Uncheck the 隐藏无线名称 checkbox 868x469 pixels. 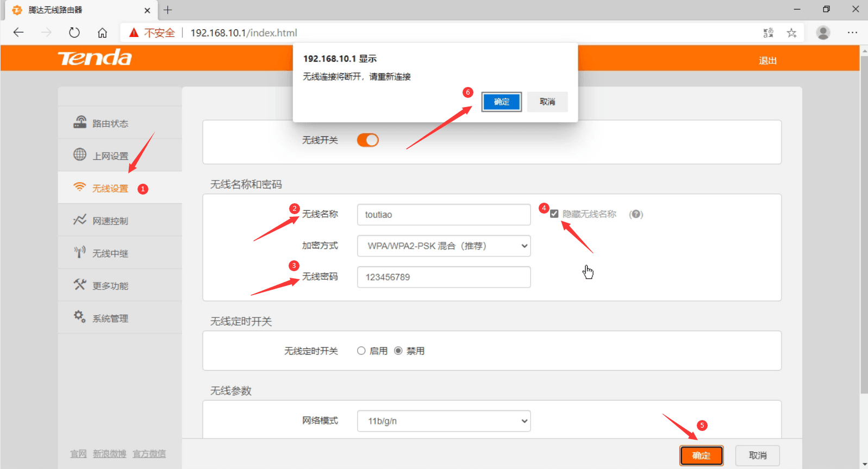coord(554,214)
